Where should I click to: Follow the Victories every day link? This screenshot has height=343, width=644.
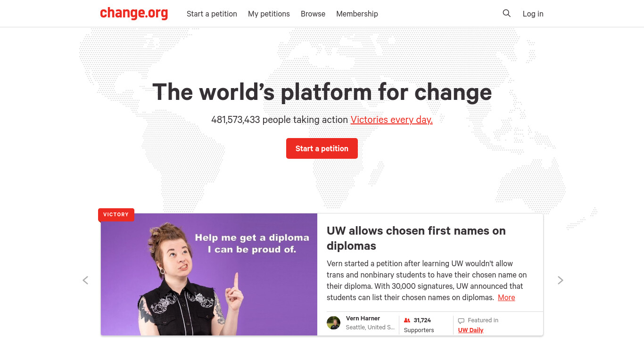tap(391, 120)
